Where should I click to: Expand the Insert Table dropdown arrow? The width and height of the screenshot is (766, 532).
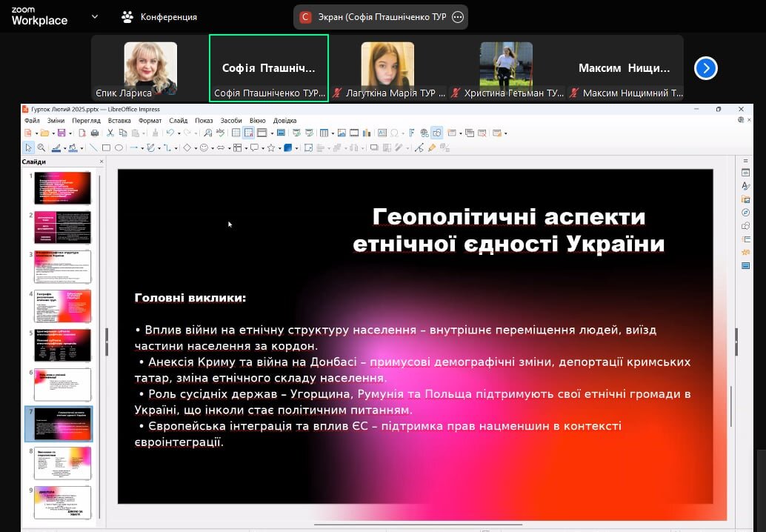pos(331,133)
